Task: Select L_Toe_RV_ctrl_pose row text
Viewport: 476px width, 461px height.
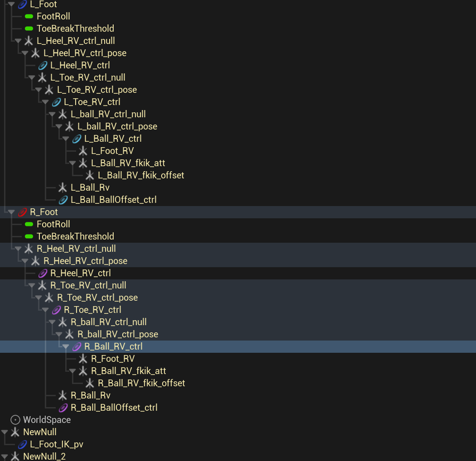Action: click(97, 90)
